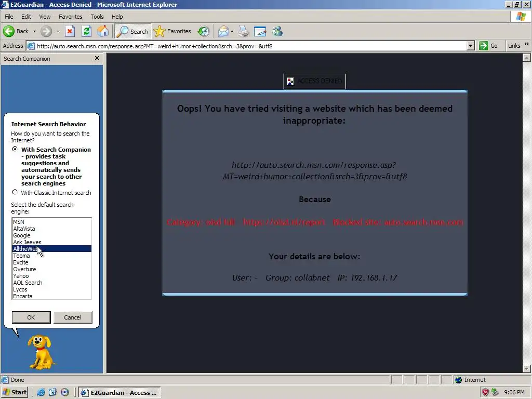Open the Mail button dropdown arrow
This screenshot has height=399, width=532.
point(232,31)
